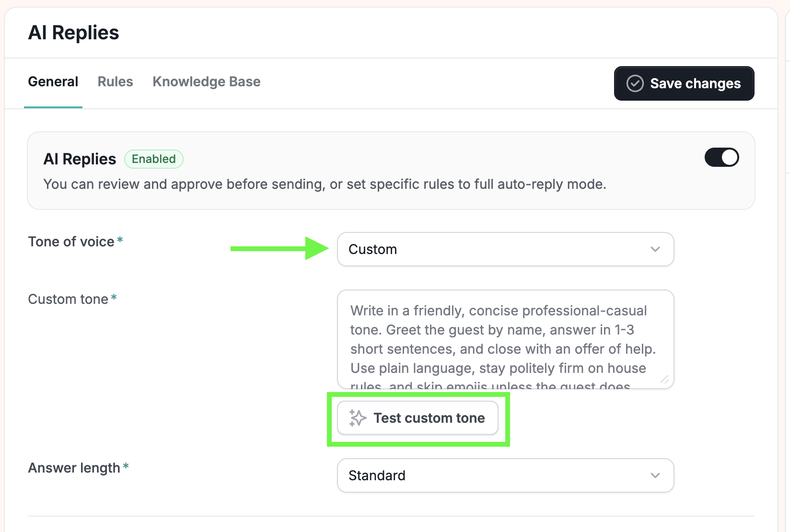This screenshot has width=790, height=532.
Task: Click the Test custom tone button
Action: coord(418,418)
